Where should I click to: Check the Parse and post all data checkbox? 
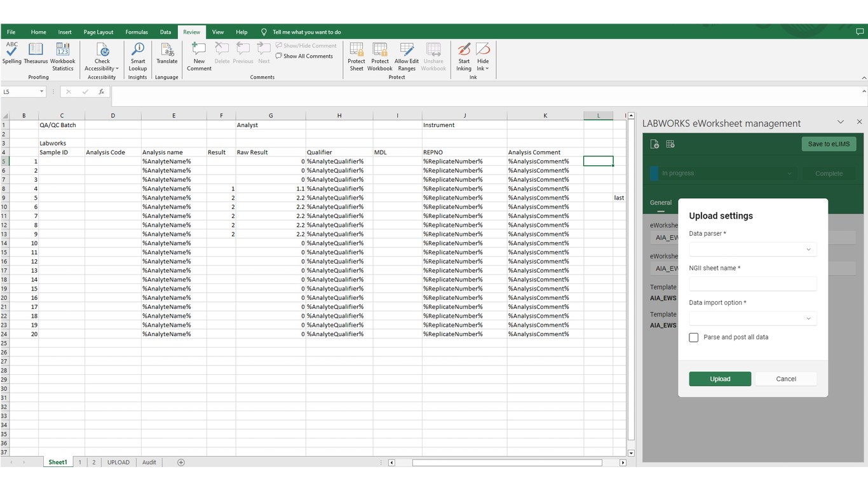693,337
